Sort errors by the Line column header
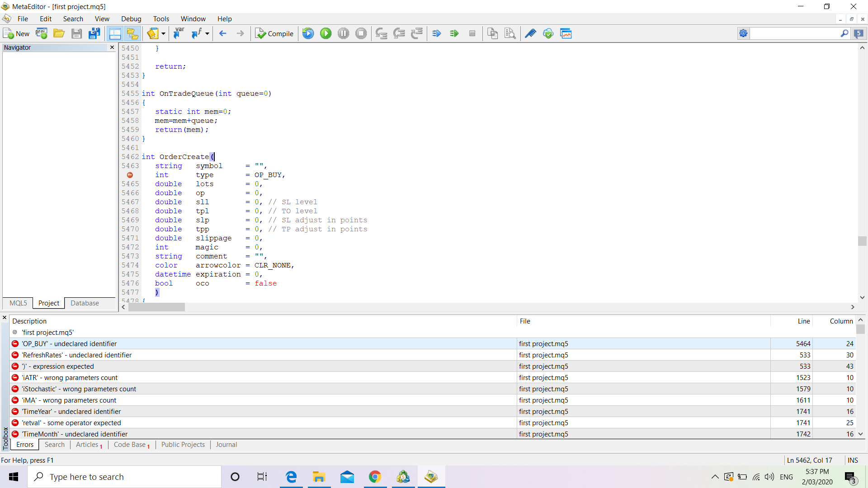Image resolution: width=868 pixels, height=488 pixels. pyautogui.click(x=792, y=321)
